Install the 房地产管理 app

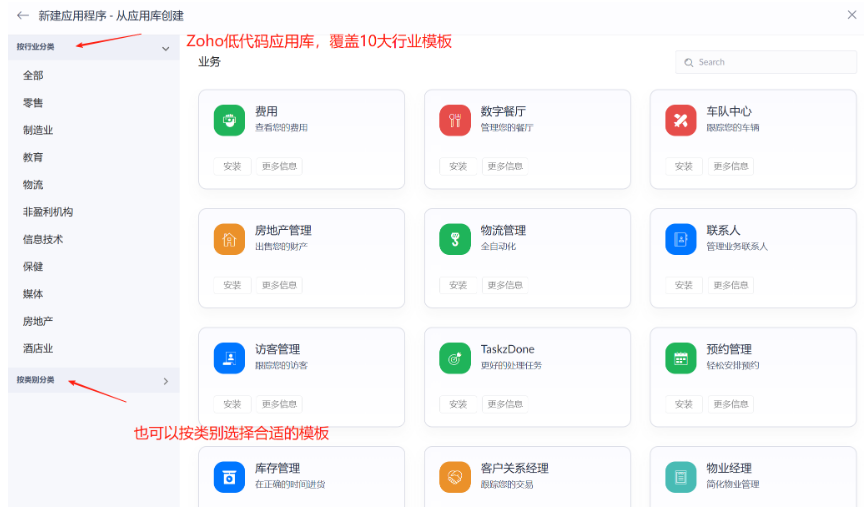tap(232, 285)
